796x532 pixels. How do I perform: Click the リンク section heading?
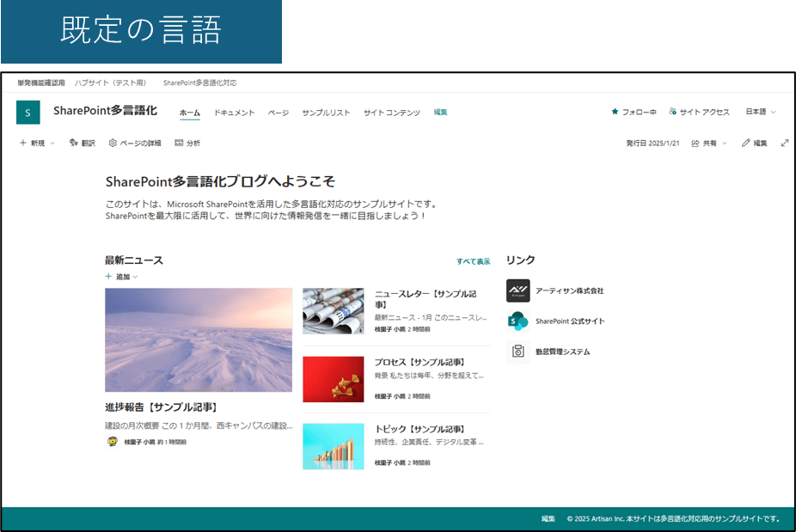(x=520, y=260)
